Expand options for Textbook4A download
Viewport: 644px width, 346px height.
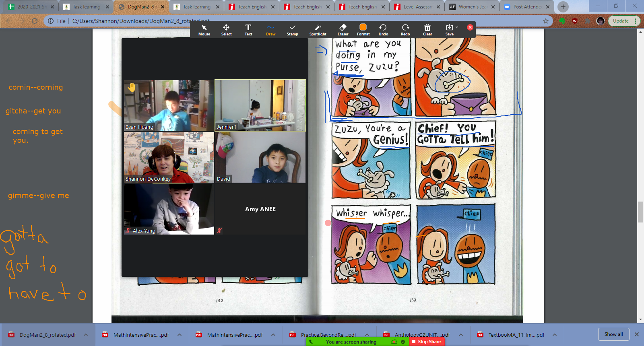tap(555, 335)
